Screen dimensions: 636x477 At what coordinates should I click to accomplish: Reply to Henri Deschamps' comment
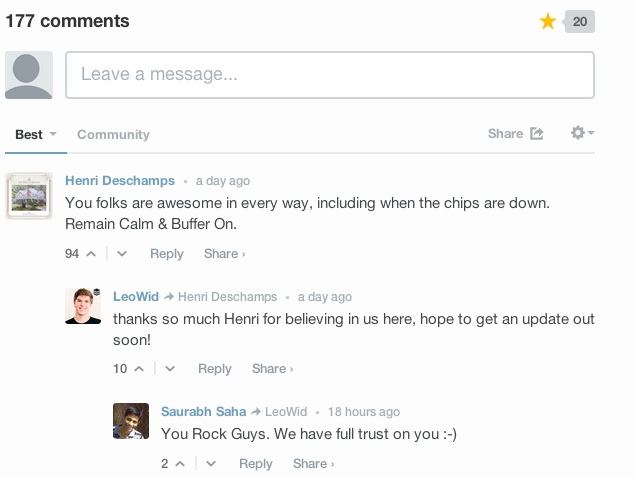pos(167,254)
